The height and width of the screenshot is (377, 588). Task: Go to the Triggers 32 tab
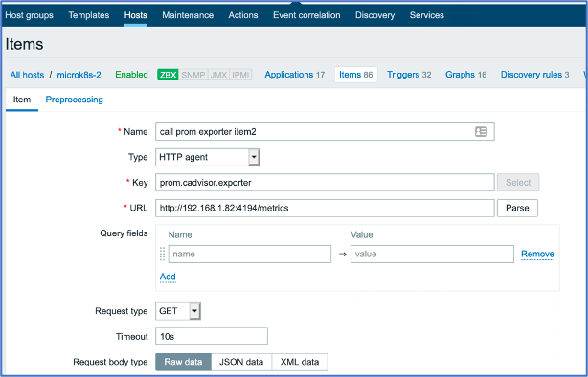coord(409,75)
